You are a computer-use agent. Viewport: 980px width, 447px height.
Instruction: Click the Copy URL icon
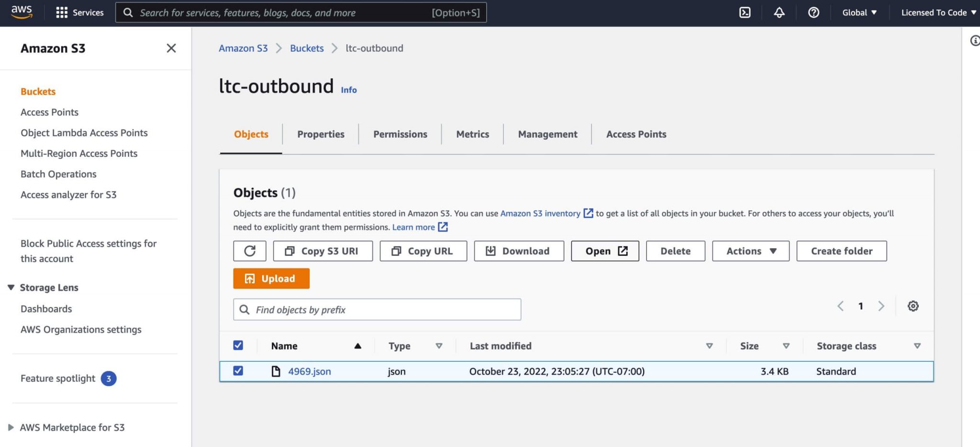[396, 251]
